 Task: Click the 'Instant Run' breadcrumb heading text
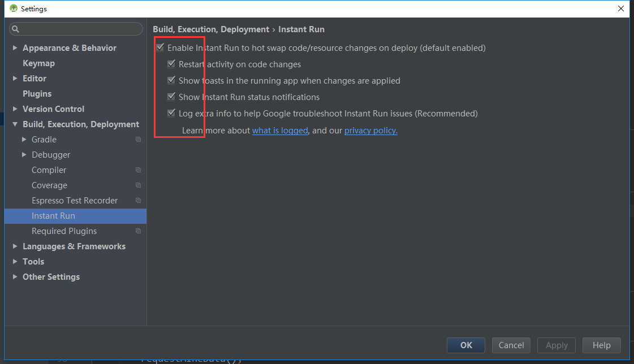(301, 29)
